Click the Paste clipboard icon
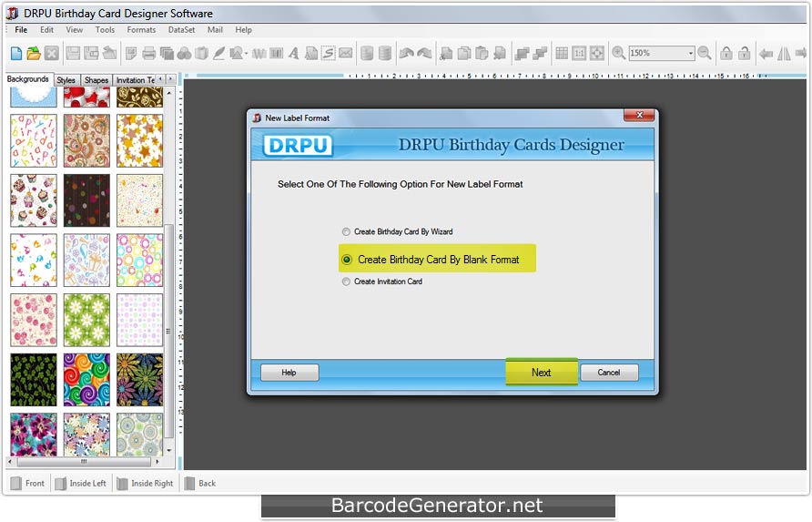Viewport: 812px width, 522px height. 482,53
